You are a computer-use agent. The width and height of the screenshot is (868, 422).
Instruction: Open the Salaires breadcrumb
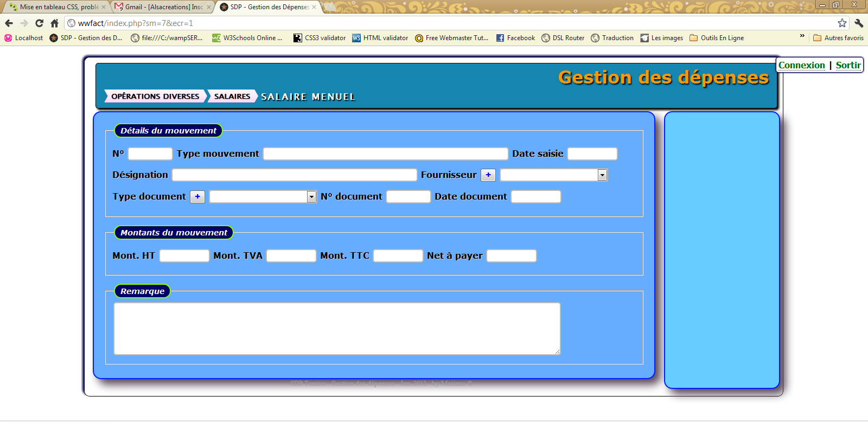tap(232, 96)
